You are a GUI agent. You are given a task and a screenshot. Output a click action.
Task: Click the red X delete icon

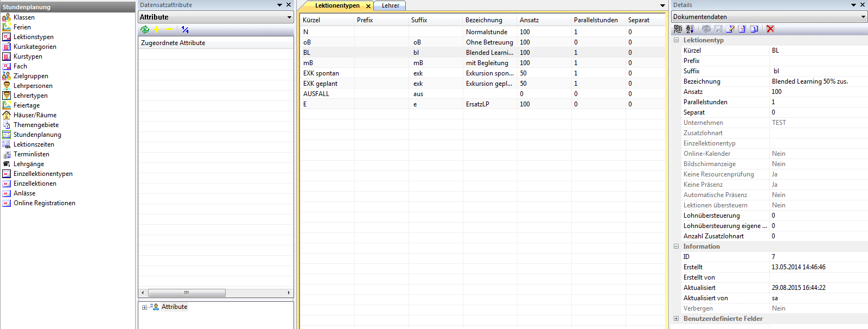tap(770, 29)
